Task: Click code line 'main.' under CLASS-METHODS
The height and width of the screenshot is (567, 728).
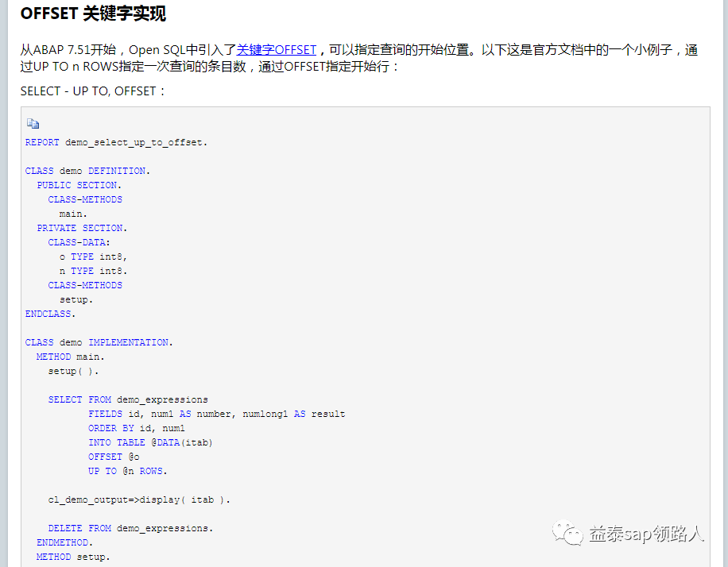Action: point(73,214)
